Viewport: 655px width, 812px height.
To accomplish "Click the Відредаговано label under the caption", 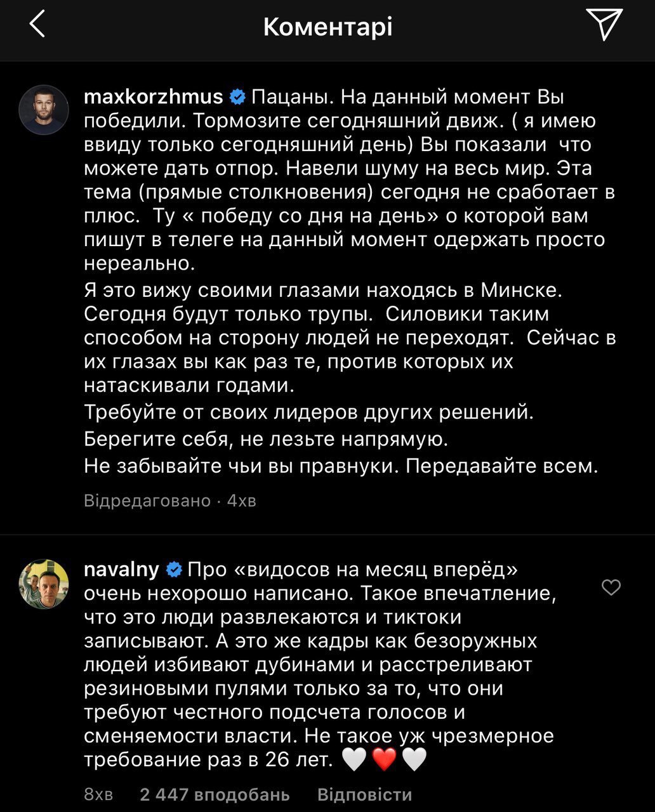I will pos(147,501).
